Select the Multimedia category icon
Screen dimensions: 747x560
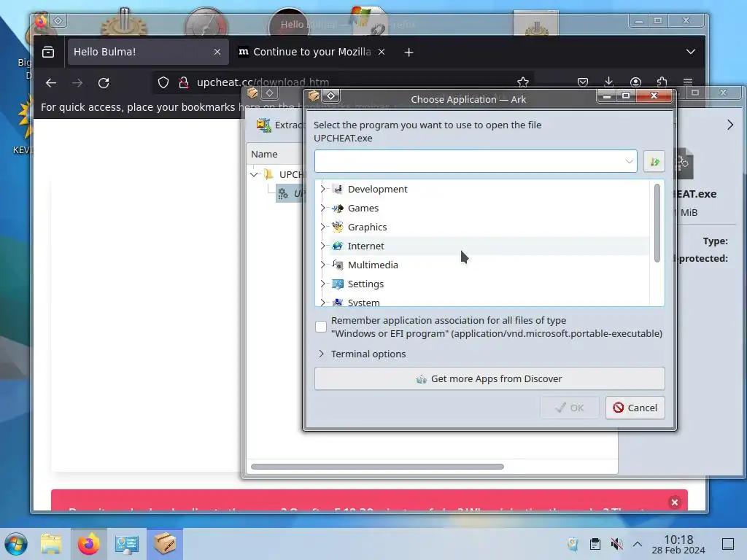point(337,265)
